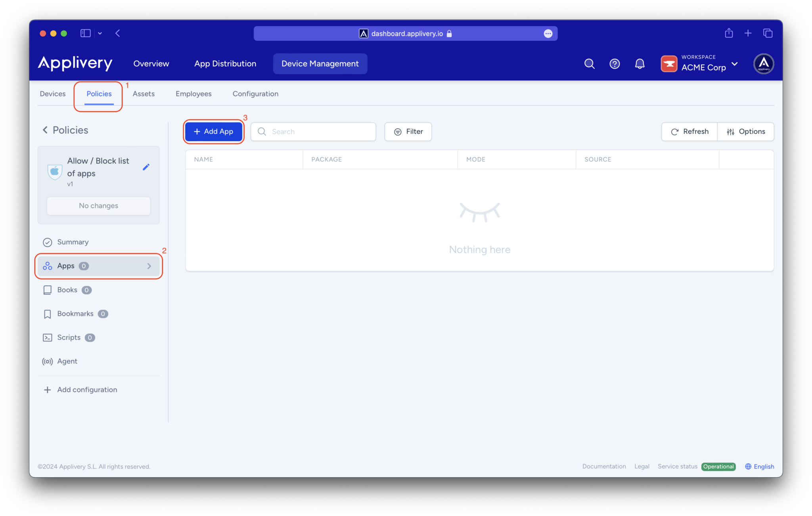Open the user avatar menu

point(763,63)
